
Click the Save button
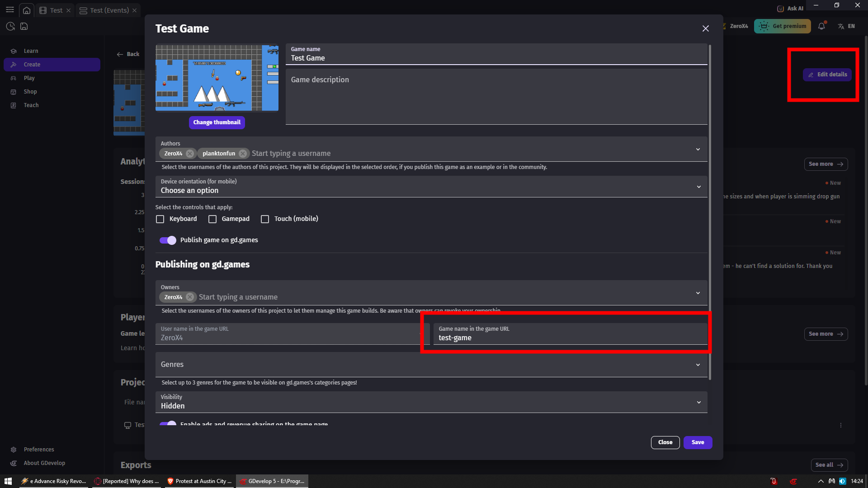click(698, 442)
